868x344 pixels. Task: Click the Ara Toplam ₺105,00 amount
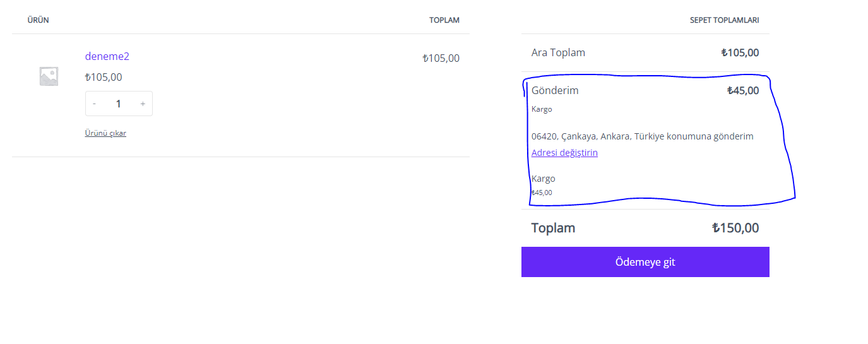(740, 52)
